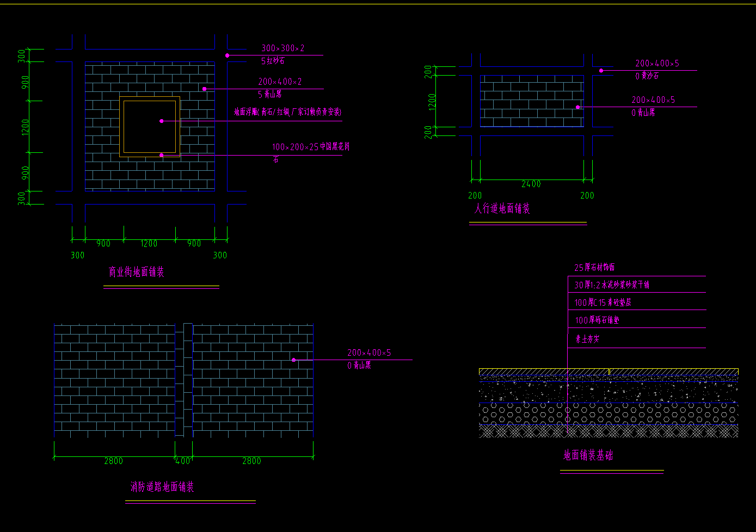Click the 100厚碎石铺垫 layer note
Image resolution: width=756 pixels, height=532 pixels.
coord(597,320)
